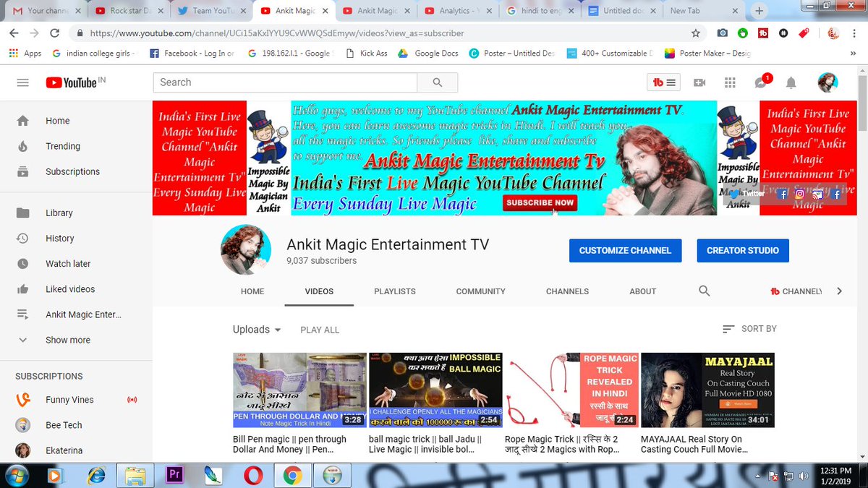This screenshot has width=868, height=488.
Task: Click the black hashtag extension icon
Action: pos(783,33)
